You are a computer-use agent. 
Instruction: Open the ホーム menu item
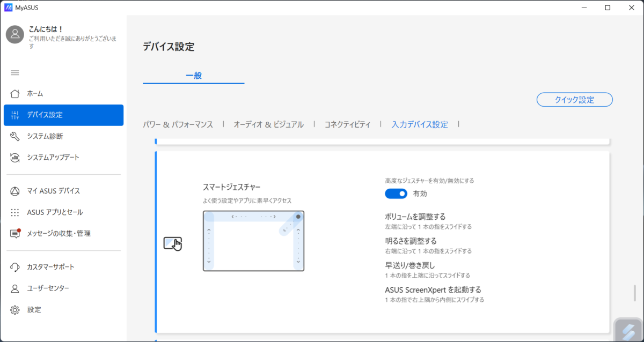click(x=63, y=94)
